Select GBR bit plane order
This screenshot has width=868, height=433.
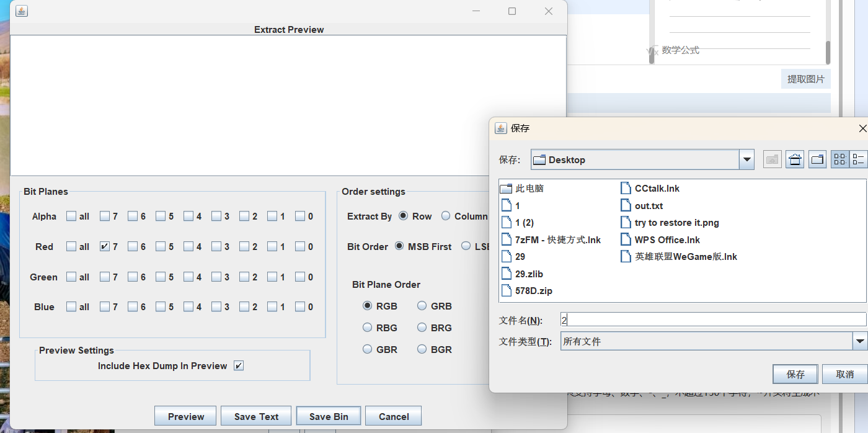368,349
